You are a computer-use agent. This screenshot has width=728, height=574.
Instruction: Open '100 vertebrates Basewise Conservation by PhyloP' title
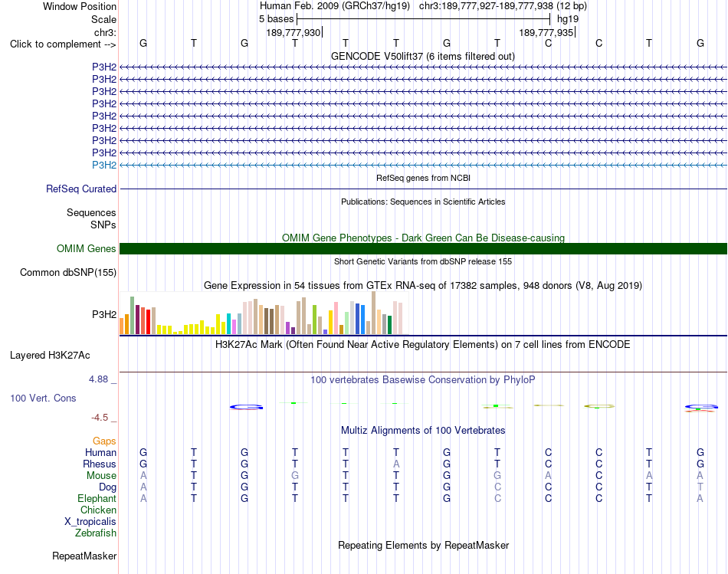click(x=423, y=380)
